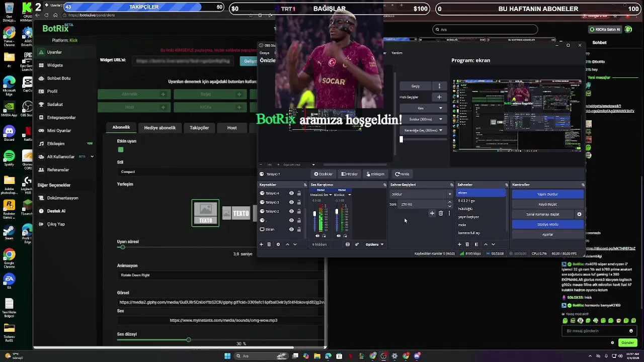
Task: Open Ayarlar button in OBS Kontroller
Action: 547,234
